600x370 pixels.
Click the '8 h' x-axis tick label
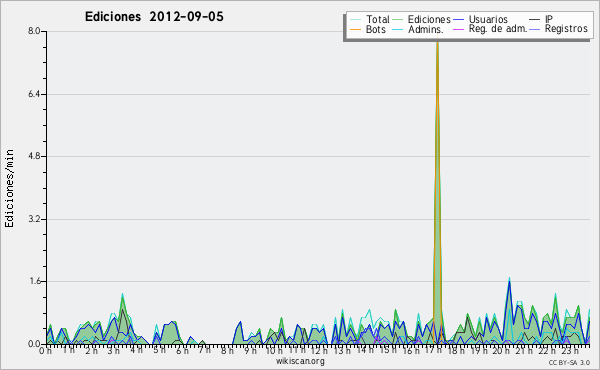[227, 351]
